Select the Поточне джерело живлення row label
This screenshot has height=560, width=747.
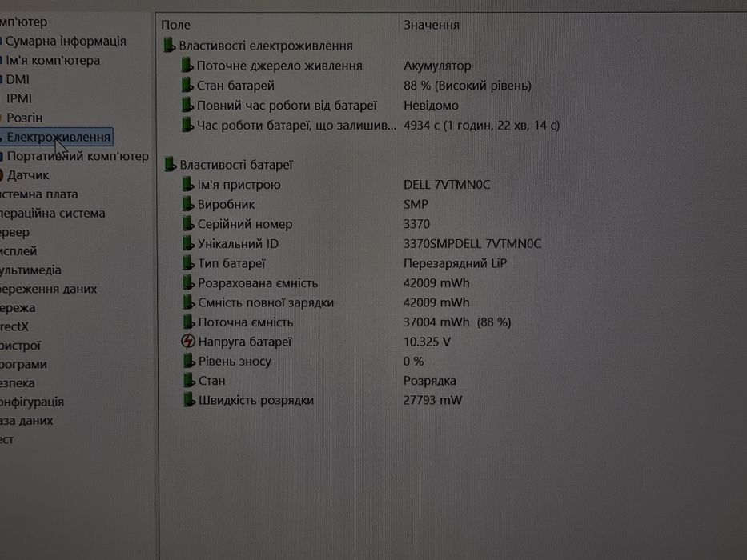tap(279, 66)
